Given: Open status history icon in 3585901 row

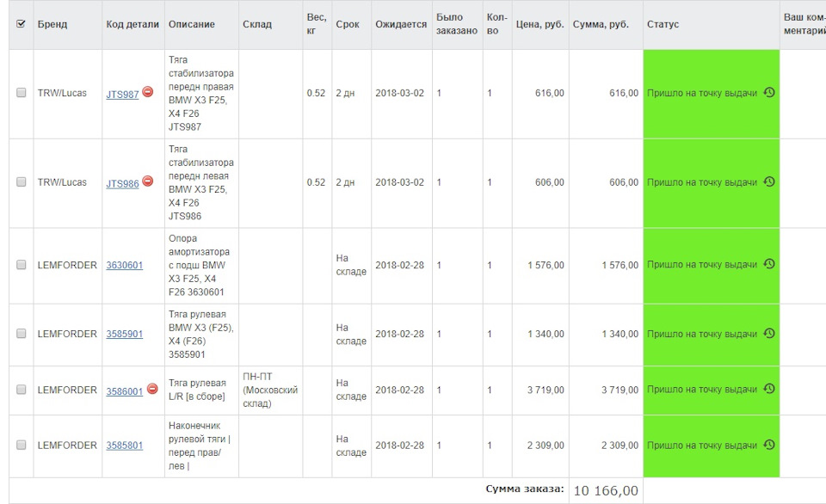Looking at the screenshot, I should click(769, 334).
